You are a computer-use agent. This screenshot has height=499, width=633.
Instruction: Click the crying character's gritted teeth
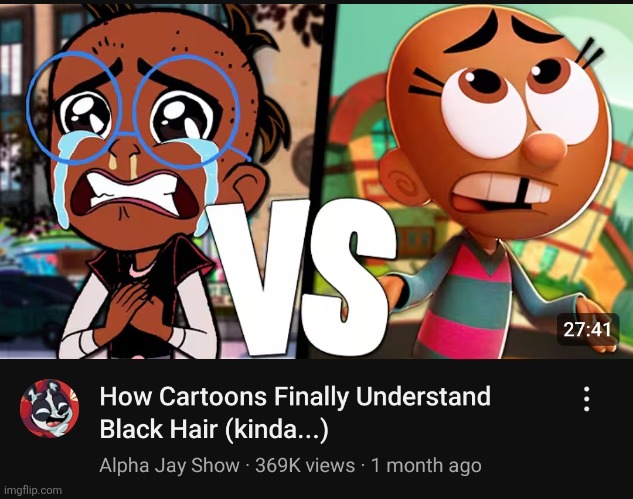[x=131, y=191]
